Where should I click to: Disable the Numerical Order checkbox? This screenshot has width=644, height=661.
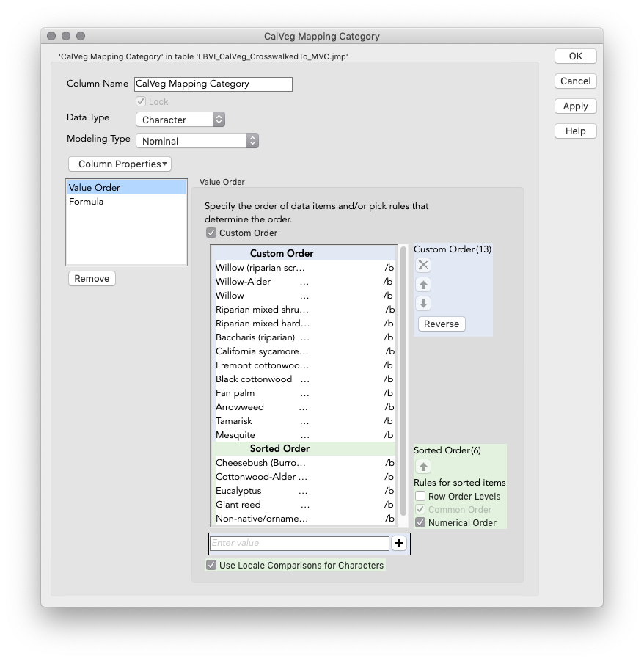click(x=420, y=523)
